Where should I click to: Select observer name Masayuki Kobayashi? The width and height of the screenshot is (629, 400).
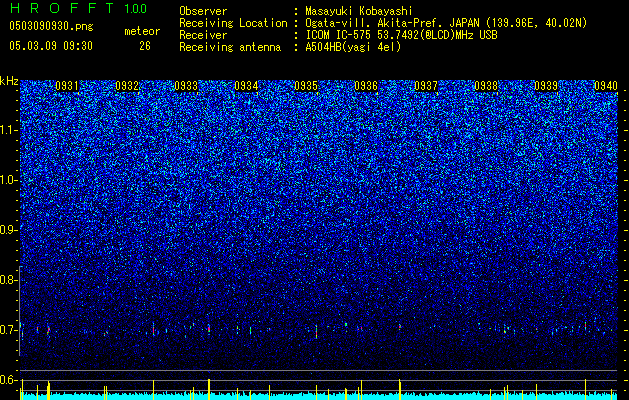click(359, 11)
